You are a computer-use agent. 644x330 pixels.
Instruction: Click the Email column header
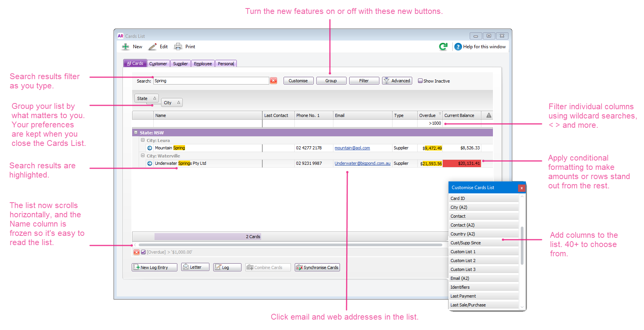(363, 115)
